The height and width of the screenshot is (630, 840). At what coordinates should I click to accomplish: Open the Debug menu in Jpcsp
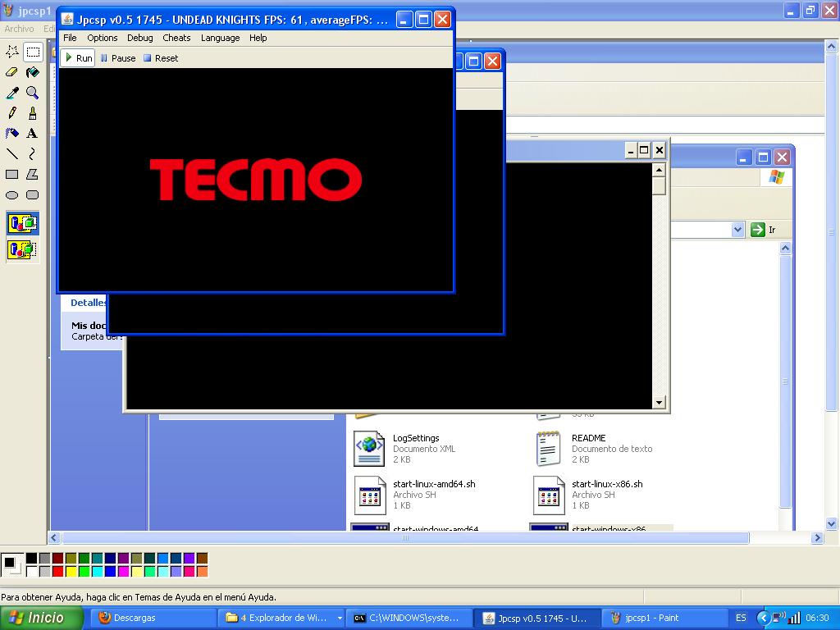click(140, 38)
